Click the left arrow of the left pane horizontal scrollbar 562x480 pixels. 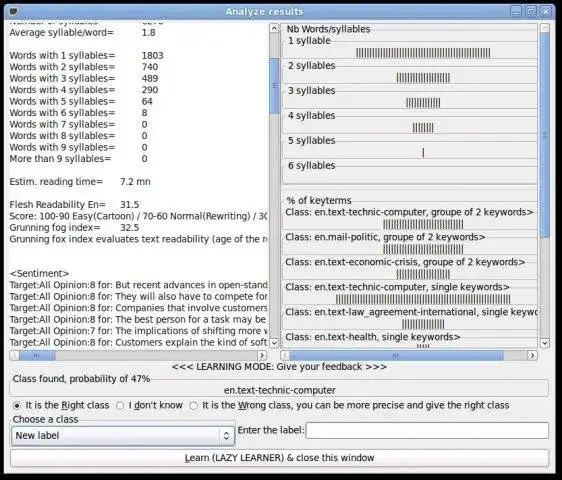tap(14, 355)
